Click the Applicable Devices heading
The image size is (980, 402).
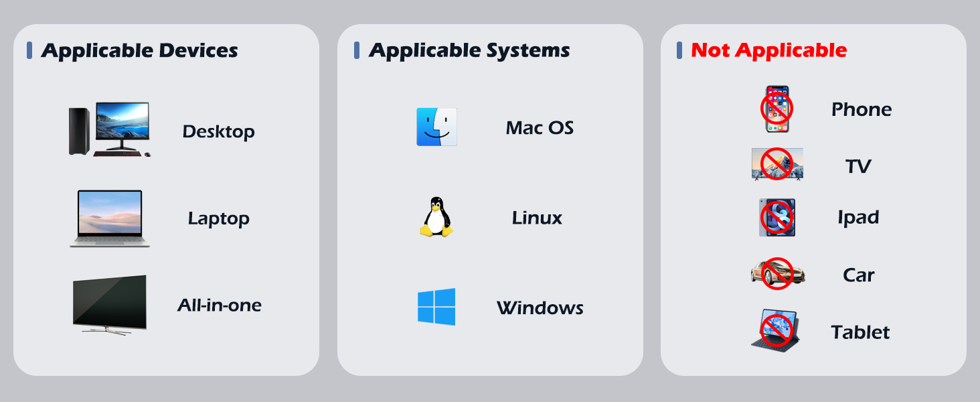tap(139, 50)
